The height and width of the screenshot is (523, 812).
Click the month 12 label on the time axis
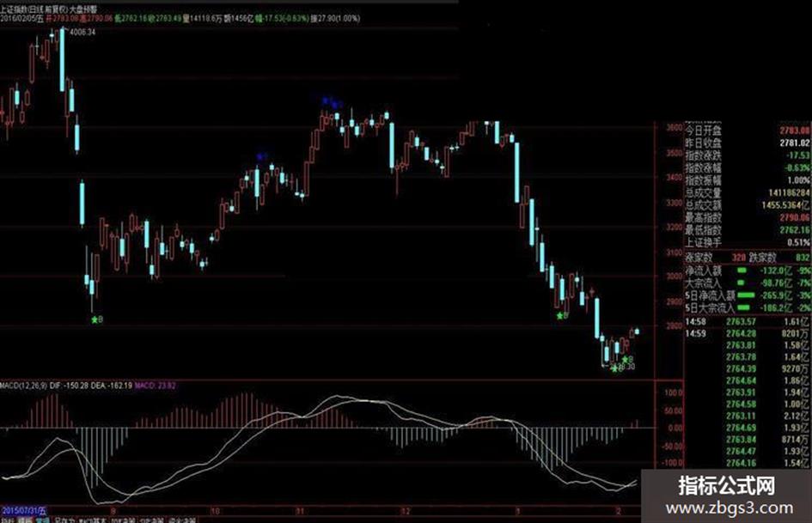405,511
